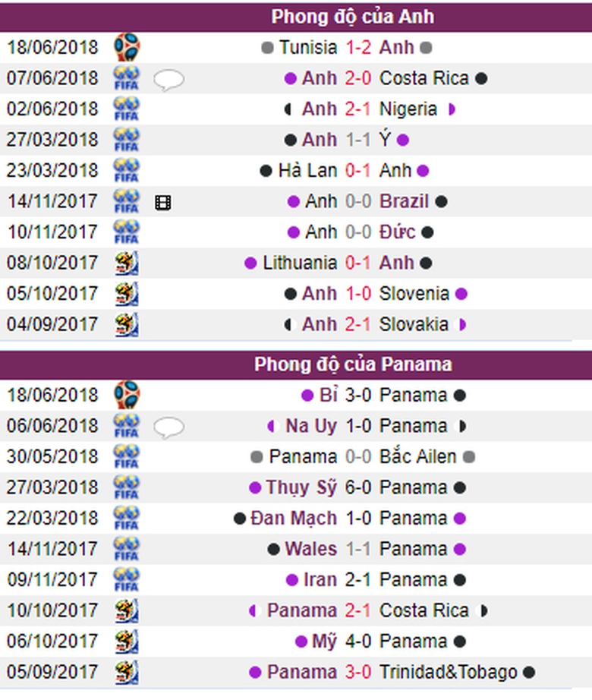Click the comment bubble on Anh vs Costa Rica row
The height and width of the screenshot is (700, 592).
[x=168, y=79]
